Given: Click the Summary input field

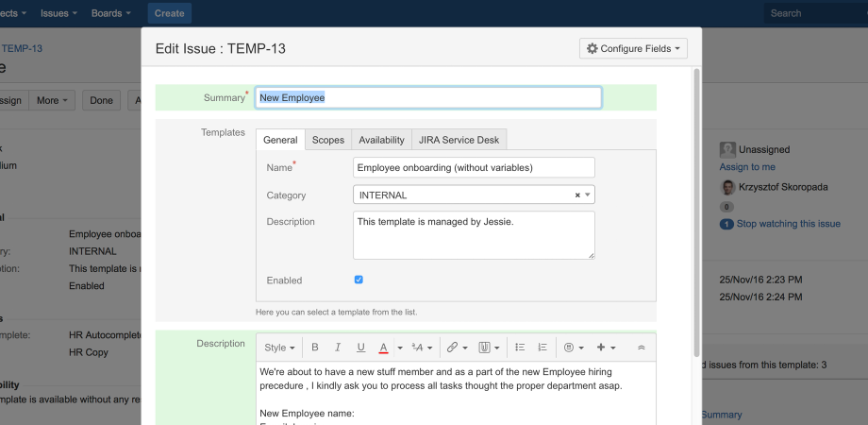Looking at the screenshot, I should (428, 97).
